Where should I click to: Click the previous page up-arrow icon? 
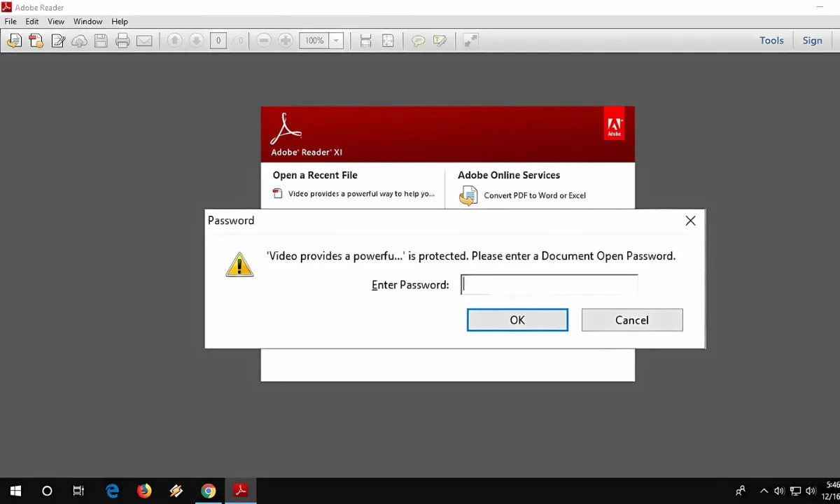click(175, 41)
